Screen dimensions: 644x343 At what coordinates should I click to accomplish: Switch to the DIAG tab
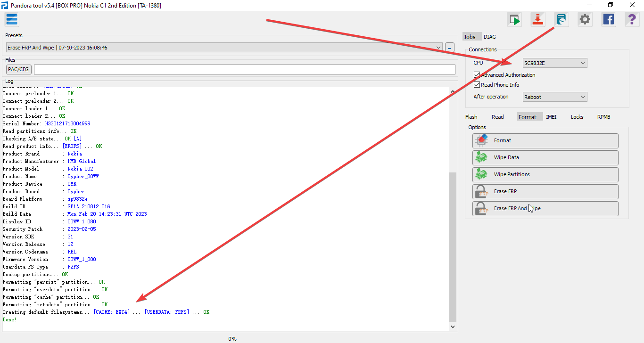pos(490,37)
